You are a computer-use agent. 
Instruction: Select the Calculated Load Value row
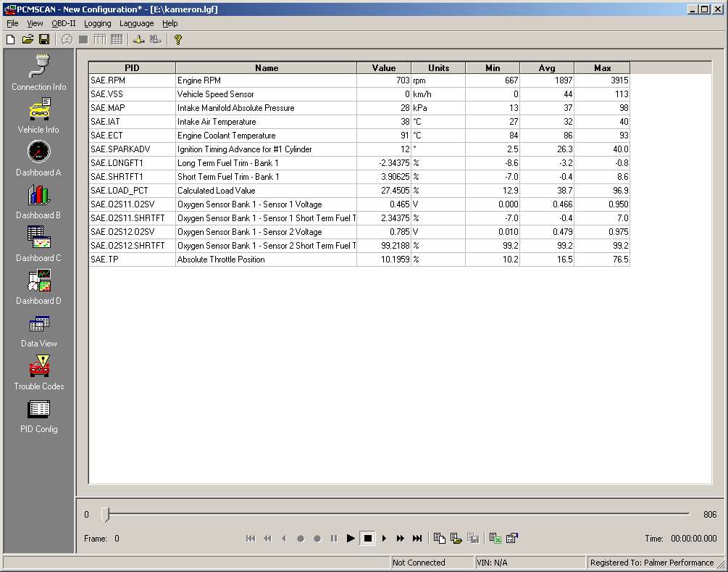tap(359, 191)
